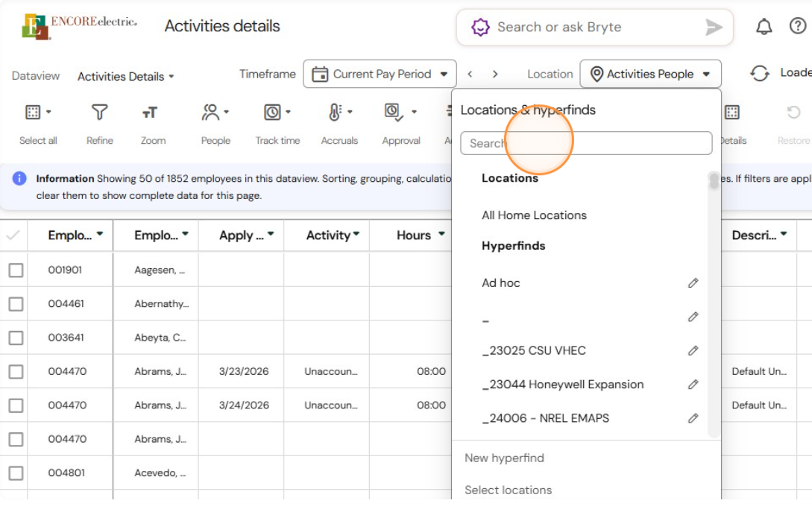Open the Accruals thermometer icon
Image resolution: width=812 pixels, height=515 pixels.
[x=335, y=112]
